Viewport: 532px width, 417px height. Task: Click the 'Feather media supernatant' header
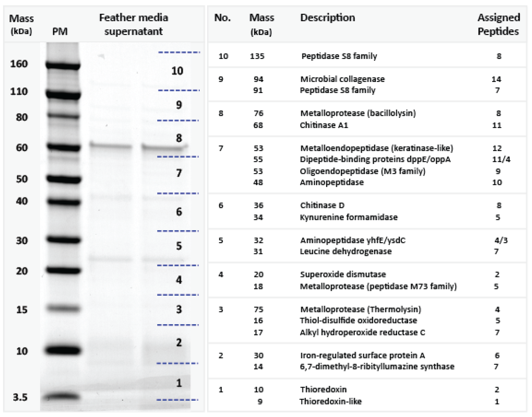pyautogui.click(x=133, y=24)
